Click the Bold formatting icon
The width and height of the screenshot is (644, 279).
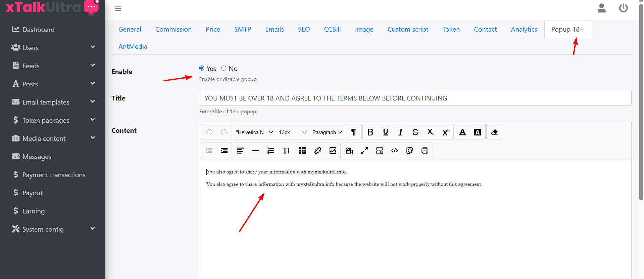pos(370,132)
